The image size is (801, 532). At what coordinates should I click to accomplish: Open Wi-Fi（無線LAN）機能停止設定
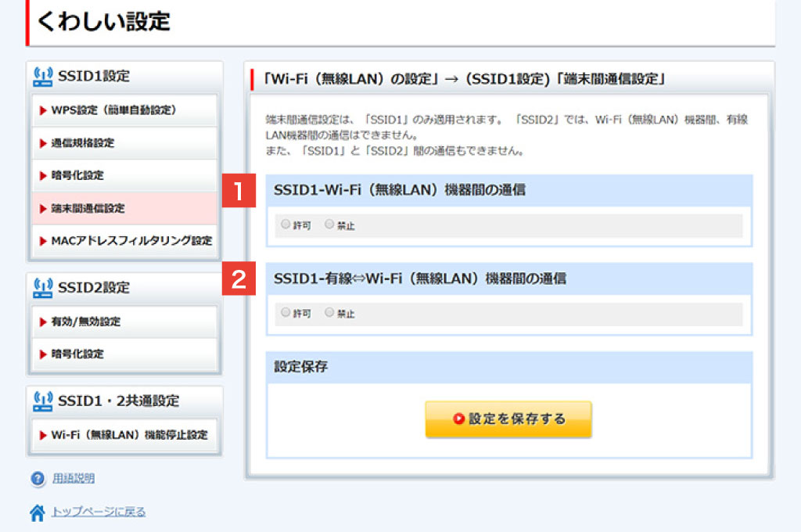[x=124, y=435]
